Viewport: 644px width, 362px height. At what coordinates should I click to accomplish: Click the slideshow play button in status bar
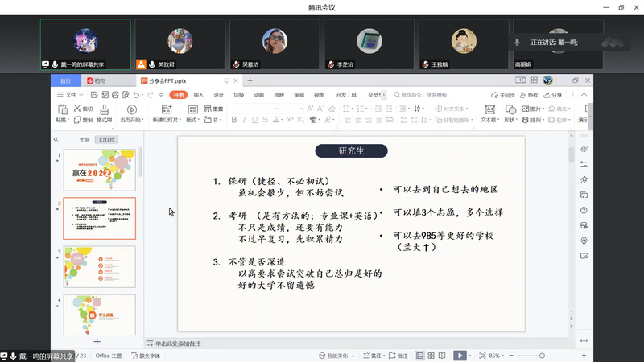click(459, 356)
